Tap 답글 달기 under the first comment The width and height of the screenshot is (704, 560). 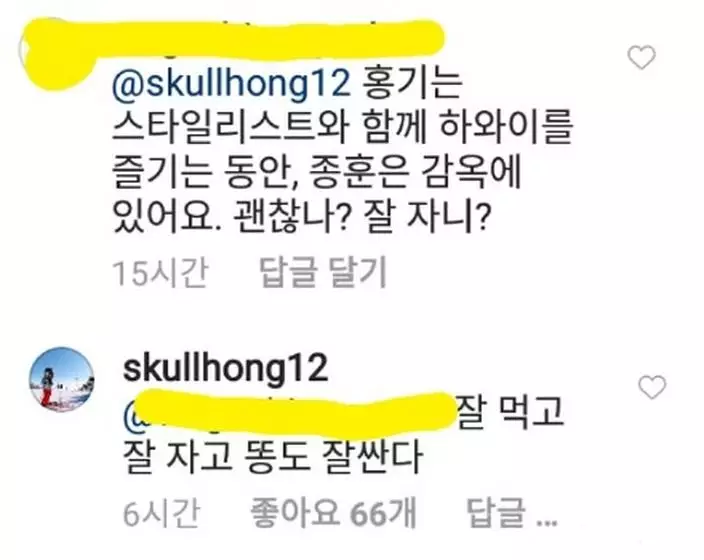click(323, 272)
